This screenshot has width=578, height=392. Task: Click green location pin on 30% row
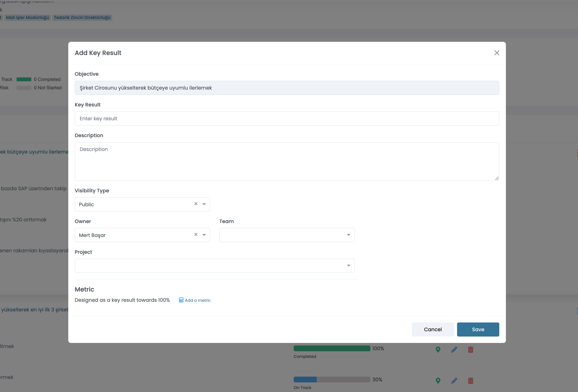coord(438,380)
